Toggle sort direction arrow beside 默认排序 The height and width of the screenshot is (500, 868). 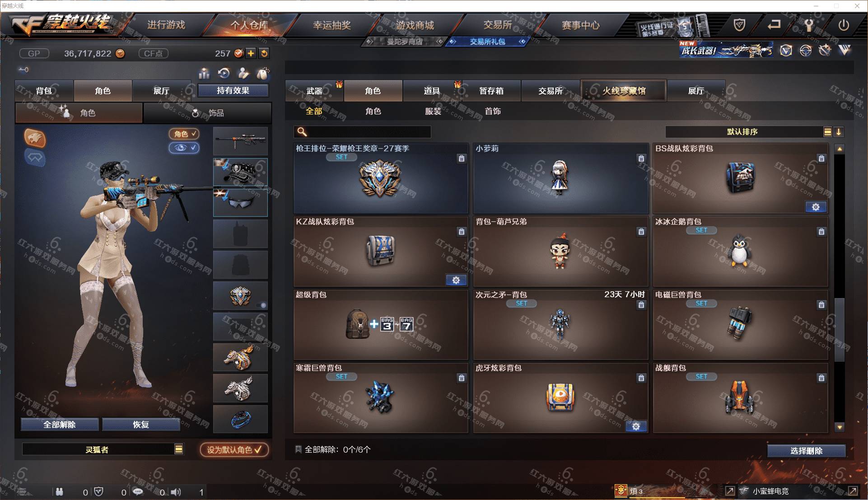click(x=839, y=132)
